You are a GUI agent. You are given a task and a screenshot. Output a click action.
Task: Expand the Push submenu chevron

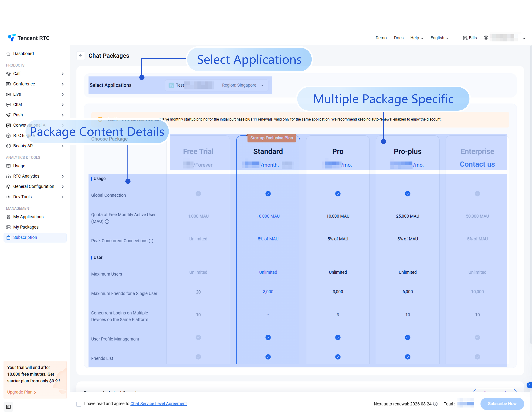63,115
